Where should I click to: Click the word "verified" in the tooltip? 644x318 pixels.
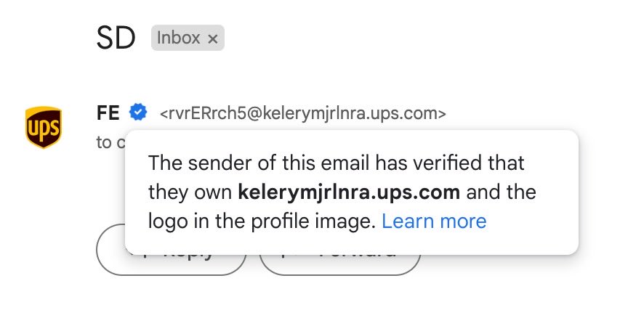pos(440,163)
